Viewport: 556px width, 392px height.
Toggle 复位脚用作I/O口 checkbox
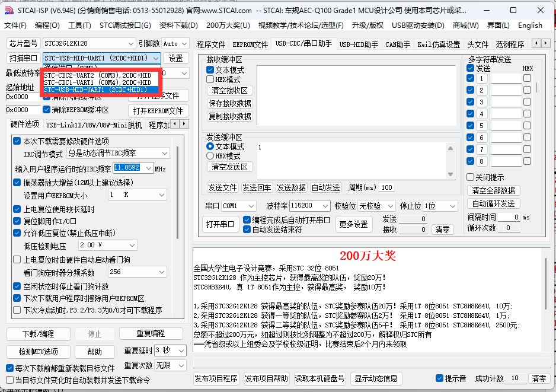click(17, 221)
